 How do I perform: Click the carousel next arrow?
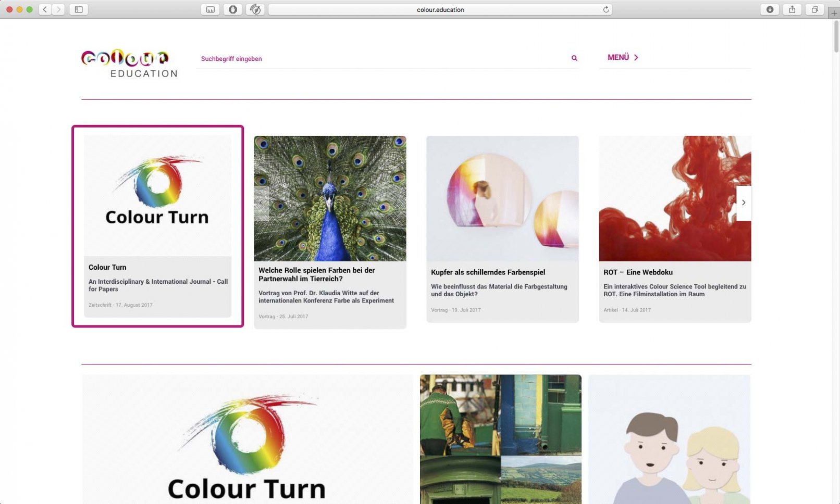(x=744, y=203)
